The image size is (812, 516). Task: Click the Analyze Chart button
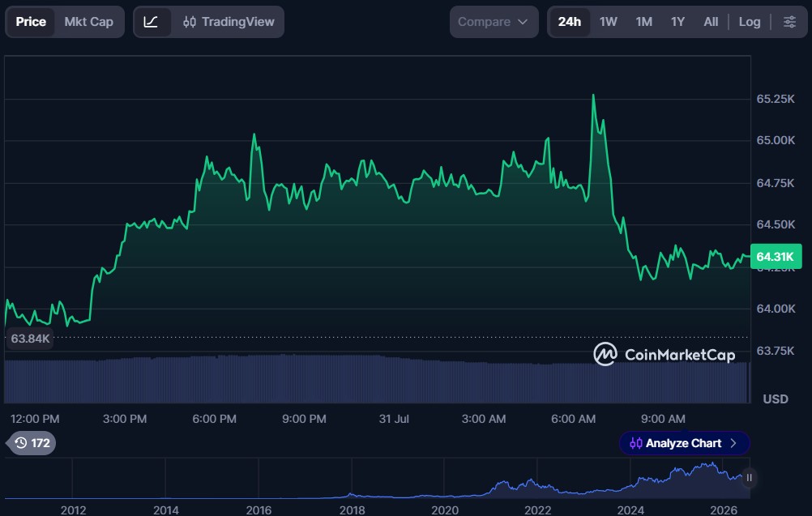[684, 443]
